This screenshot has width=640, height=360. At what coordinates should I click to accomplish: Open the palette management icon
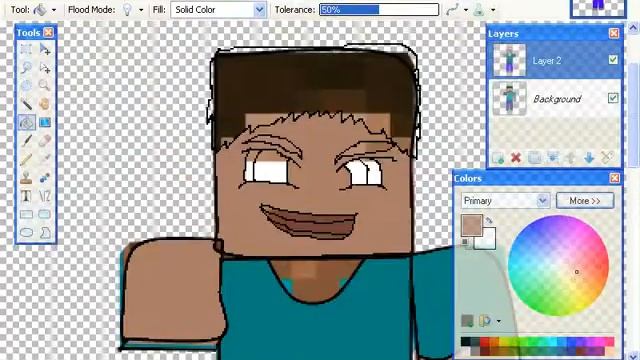484,321
